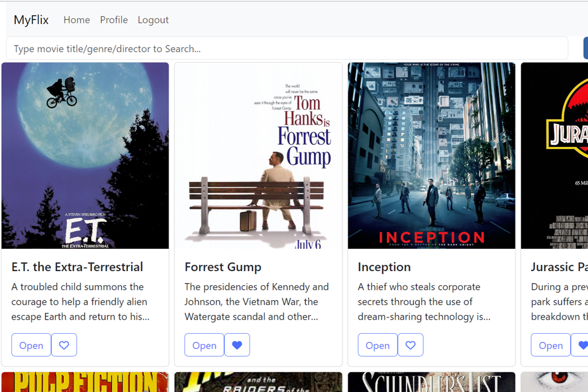Select Home in the navigation bar

(76, 20)
